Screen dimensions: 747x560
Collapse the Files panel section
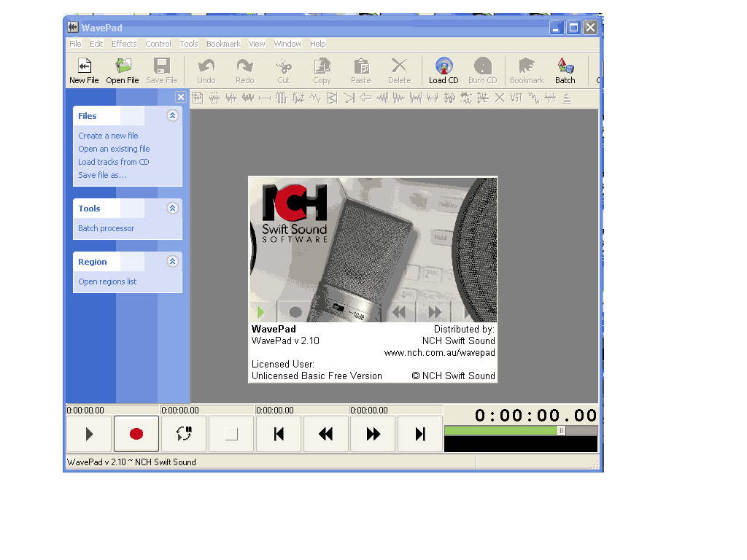click(x=172, y=116)
